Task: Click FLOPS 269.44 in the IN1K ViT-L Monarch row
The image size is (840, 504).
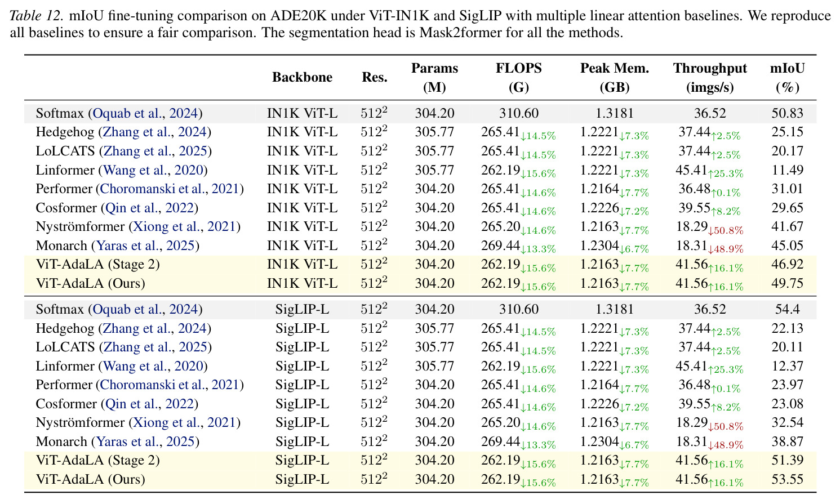Action: point(500,245)
